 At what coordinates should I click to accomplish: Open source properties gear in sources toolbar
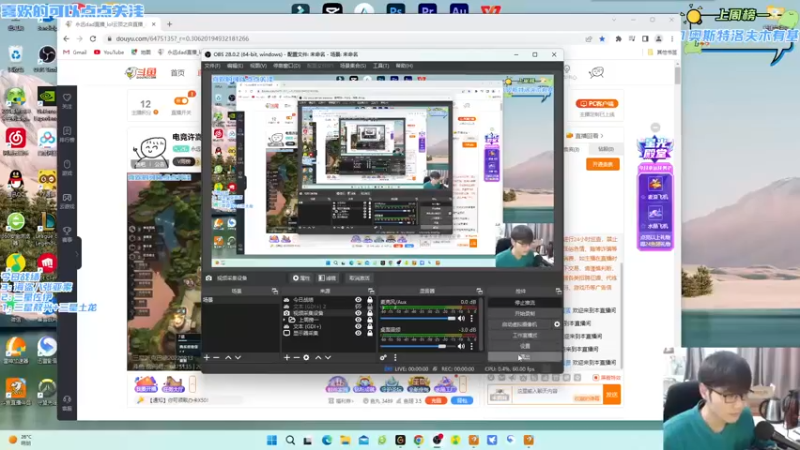tap(306, 358)
